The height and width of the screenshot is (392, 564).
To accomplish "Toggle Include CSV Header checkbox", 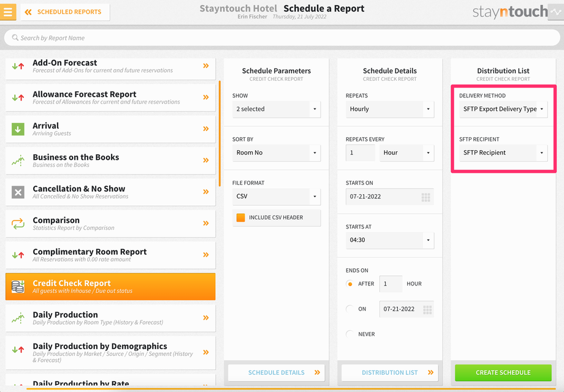I will coord(241,217).
